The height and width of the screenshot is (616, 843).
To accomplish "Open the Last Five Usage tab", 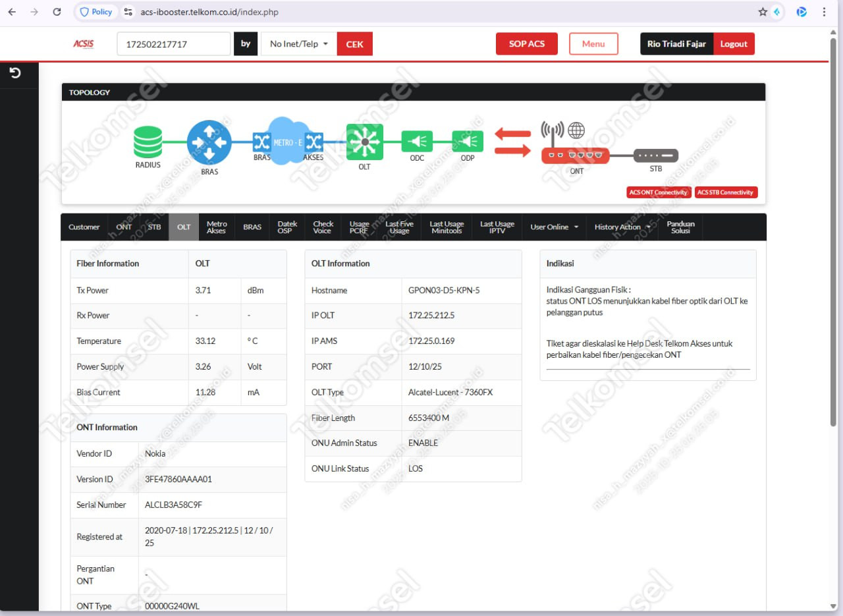I will (399, 227).
